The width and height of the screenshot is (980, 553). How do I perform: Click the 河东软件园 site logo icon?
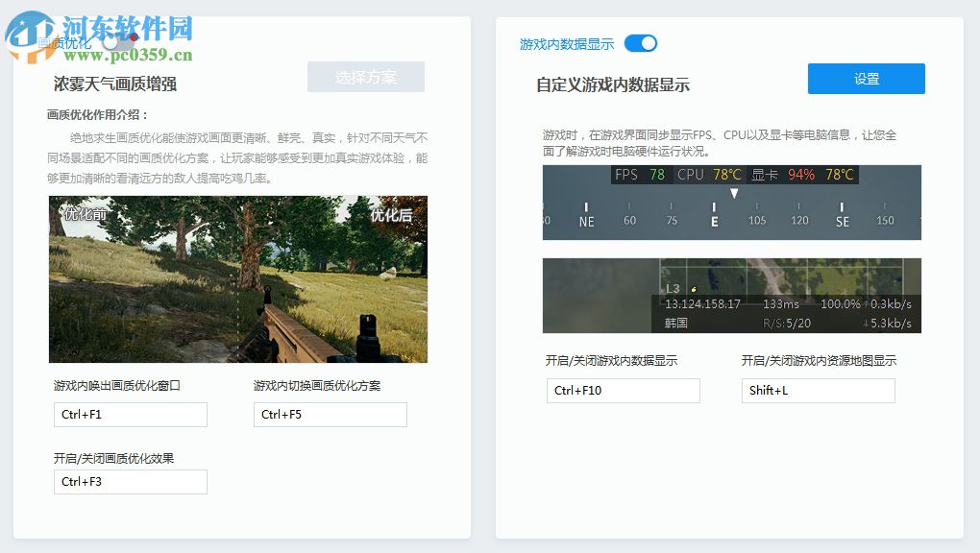30,36
